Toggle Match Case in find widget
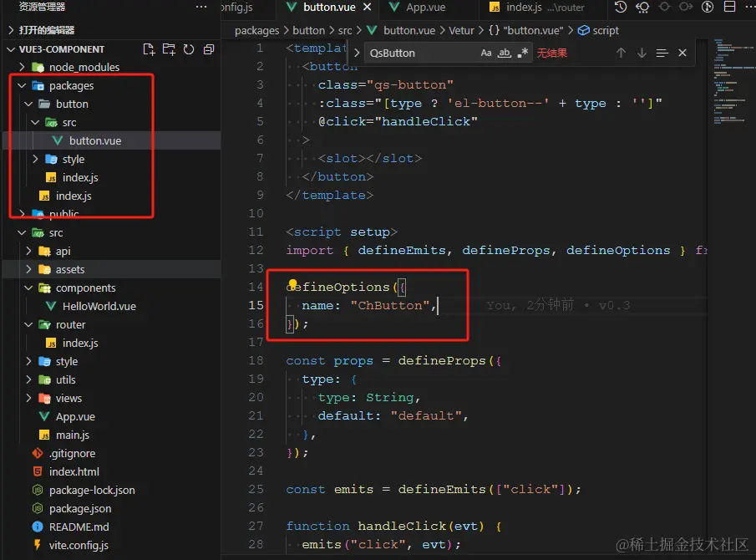The image size is (756, 560). click(x=486, y=53)
